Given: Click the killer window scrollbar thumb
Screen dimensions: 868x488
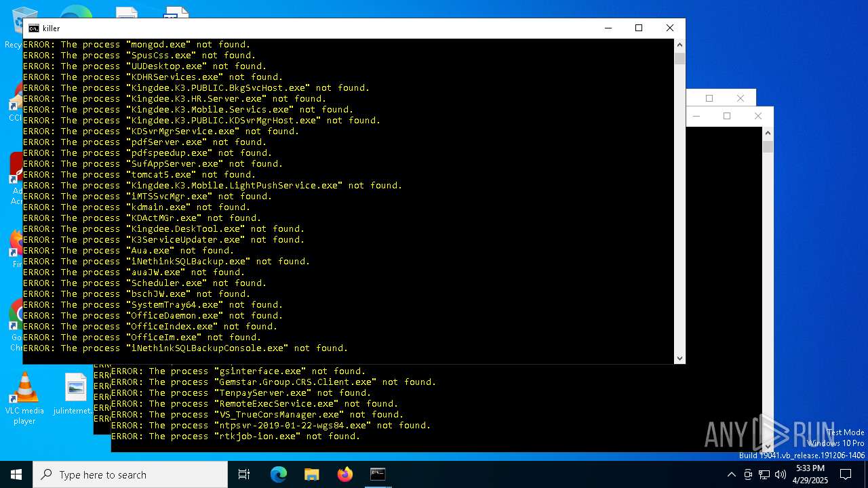Looking at the screenshot, I should click(679, 58).
